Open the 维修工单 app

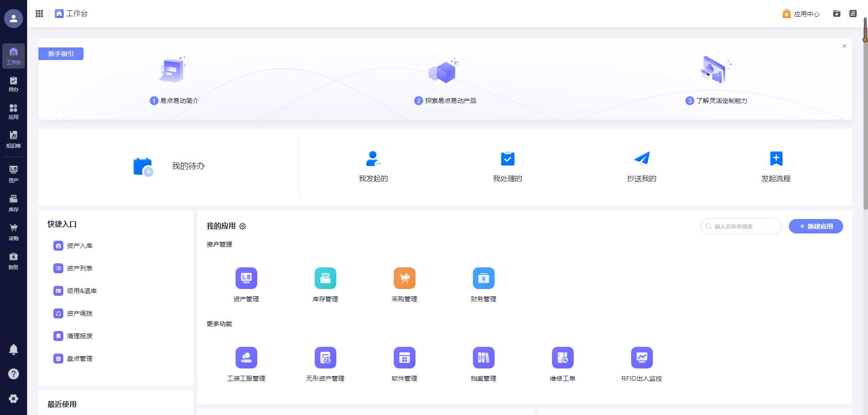tap(562, 358)
